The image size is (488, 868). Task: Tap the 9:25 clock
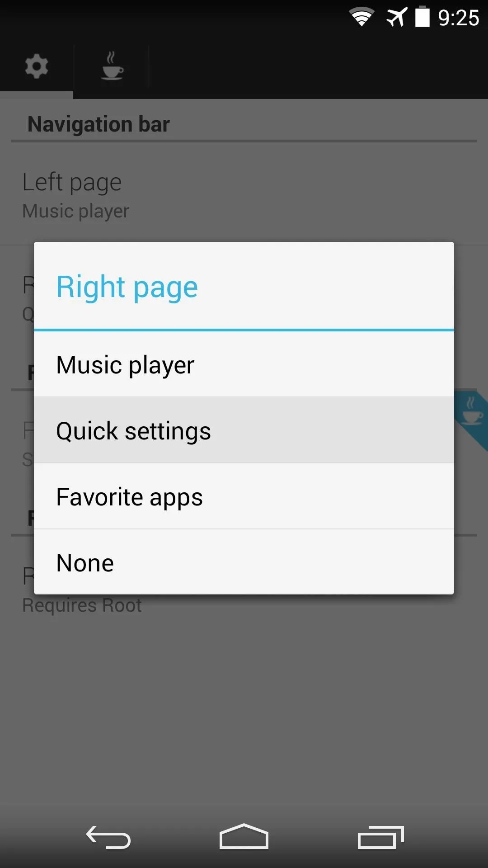459,18
